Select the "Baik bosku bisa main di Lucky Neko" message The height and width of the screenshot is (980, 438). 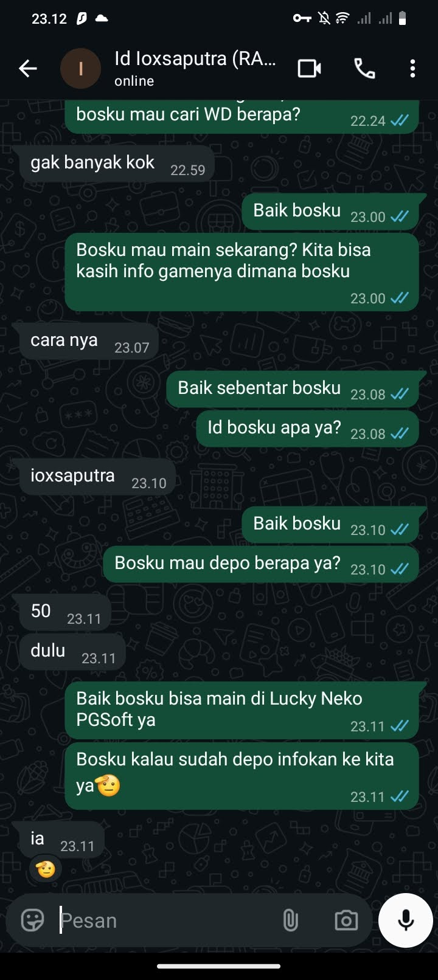242,710
